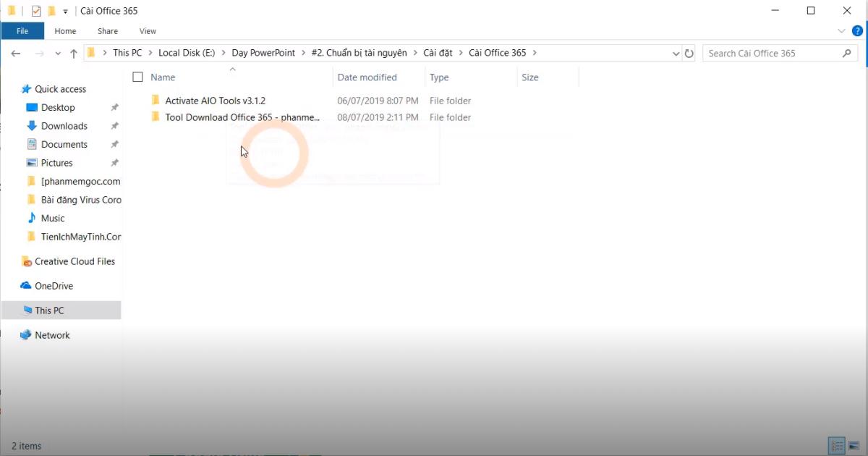
Task: Click the search magnifier in the search box
Action: pyautogui.click(x=846, y=53)
